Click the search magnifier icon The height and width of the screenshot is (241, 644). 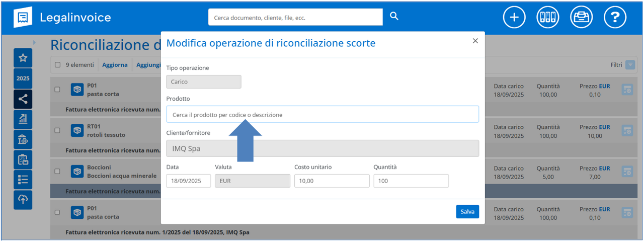click(x=394, y=17)
